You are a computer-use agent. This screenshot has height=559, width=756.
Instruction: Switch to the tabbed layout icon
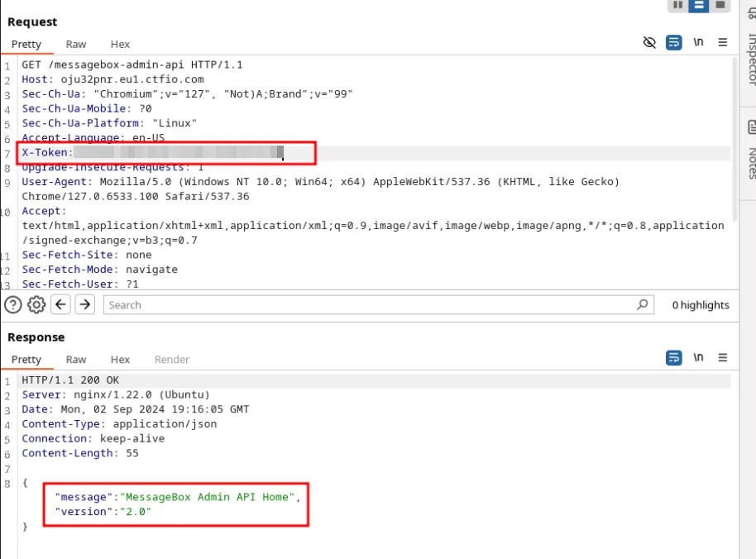pos(720,5)
